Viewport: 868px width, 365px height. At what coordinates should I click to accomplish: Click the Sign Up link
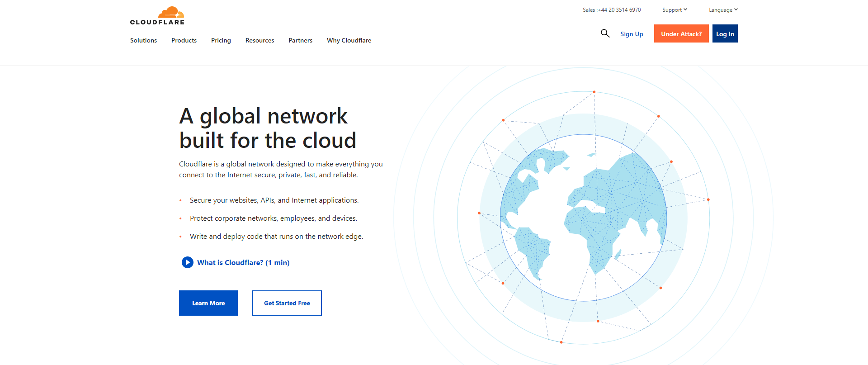(632, 34)
